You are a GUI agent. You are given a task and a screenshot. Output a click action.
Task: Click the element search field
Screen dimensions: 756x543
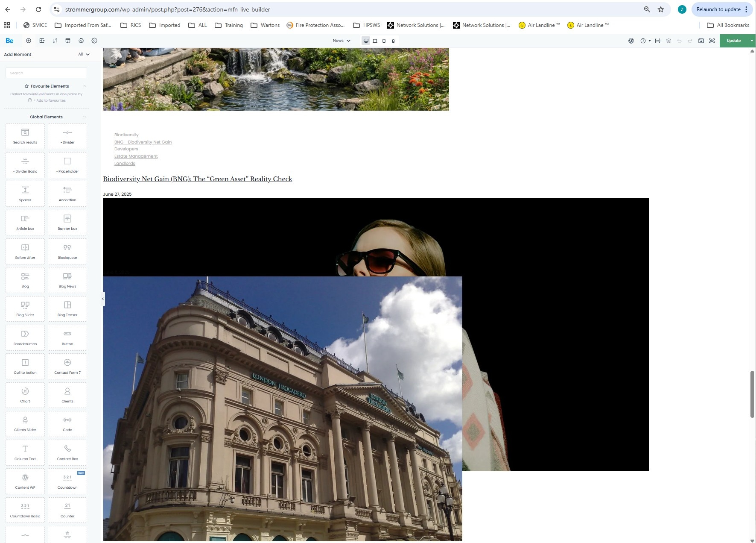tap(46, 73)
